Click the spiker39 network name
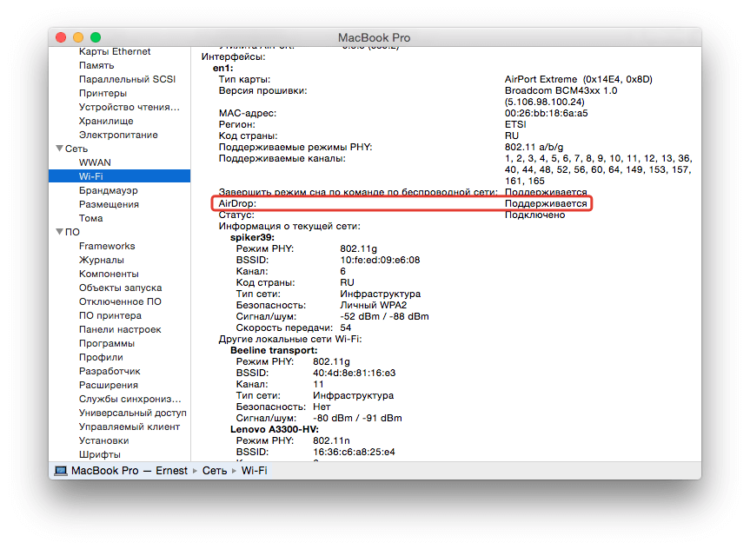This screenshot has height=549, width=750. (x=253, y=238)
